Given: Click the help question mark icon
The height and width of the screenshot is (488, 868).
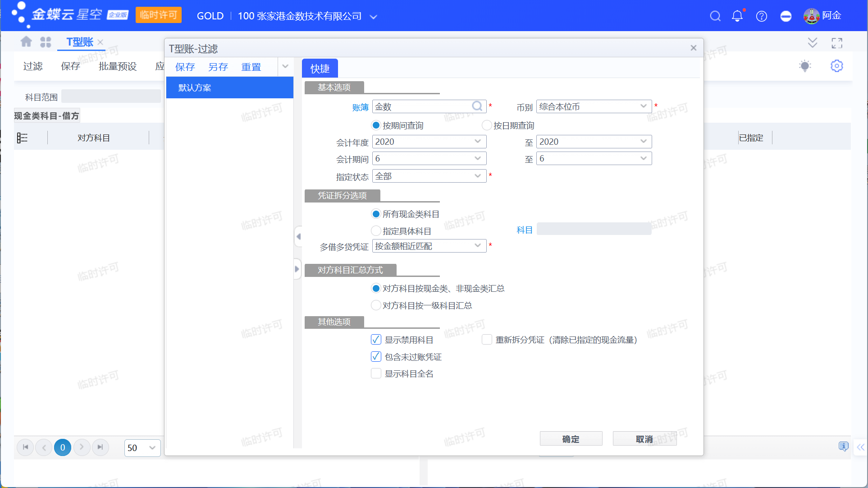Looking at the screenshot, I should pyautogui.click(x=762, y=16).
